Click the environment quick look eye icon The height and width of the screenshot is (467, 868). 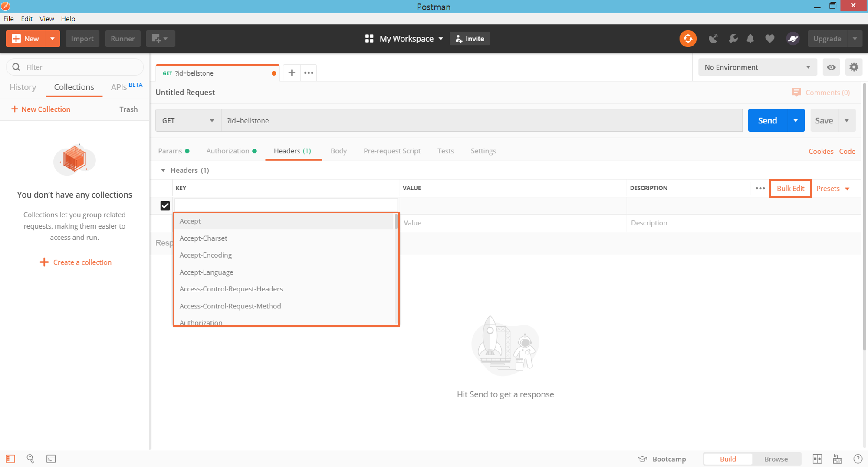pos(831,67)
